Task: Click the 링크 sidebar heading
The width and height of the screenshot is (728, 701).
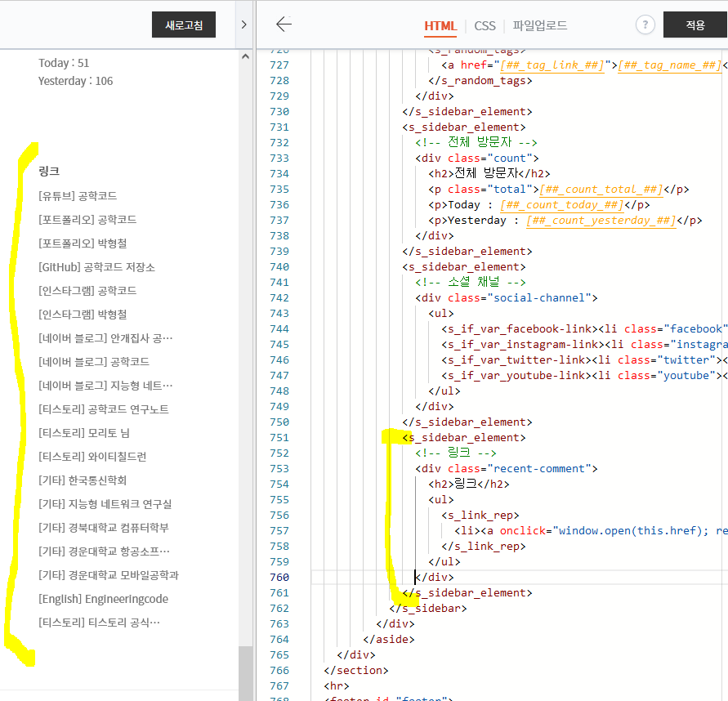Action: [x=49, y=172]
